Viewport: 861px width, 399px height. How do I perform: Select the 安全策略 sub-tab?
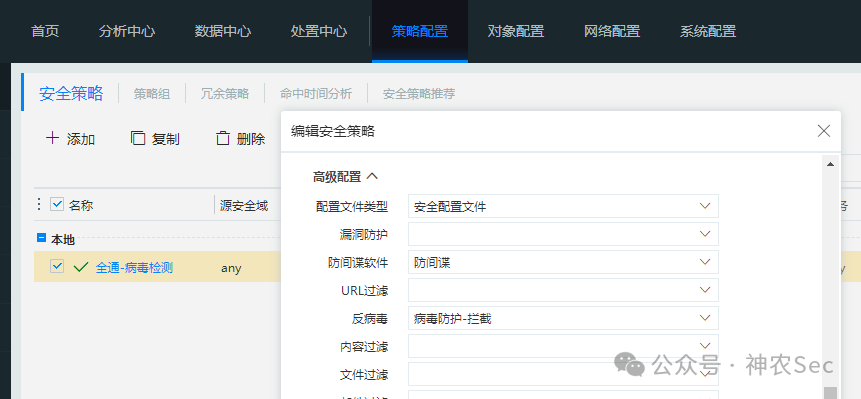(71, 93)
